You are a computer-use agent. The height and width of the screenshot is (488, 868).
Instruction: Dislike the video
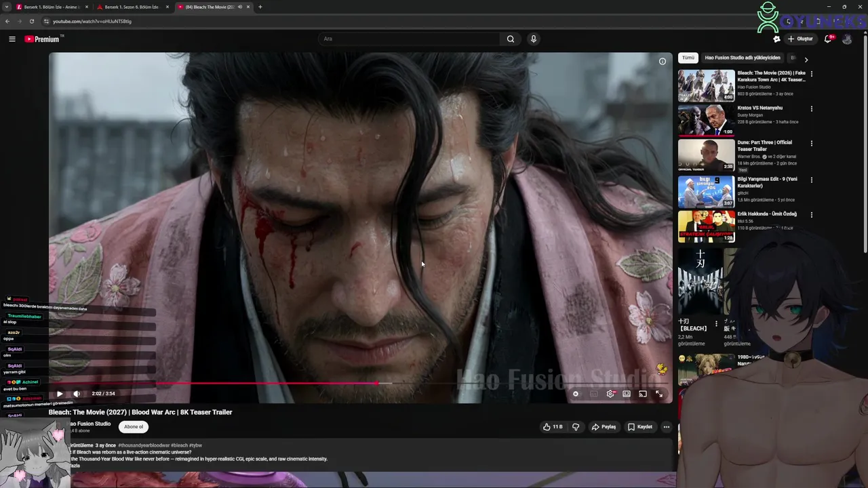tap(576, 427)
